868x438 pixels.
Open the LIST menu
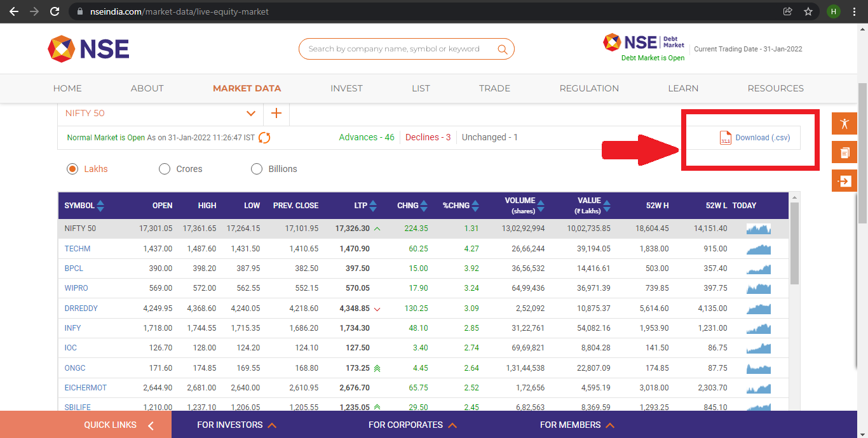pos(421,88)
